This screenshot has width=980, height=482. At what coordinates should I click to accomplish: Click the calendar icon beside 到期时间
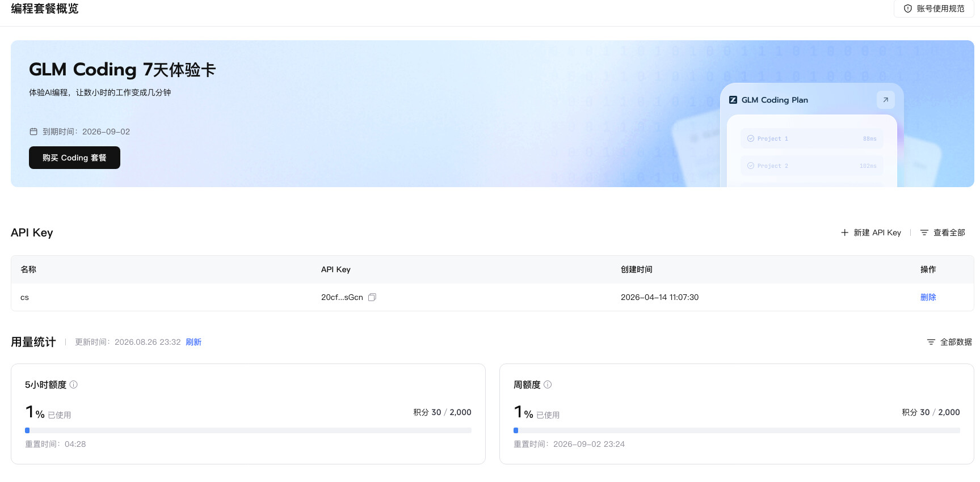33,132
